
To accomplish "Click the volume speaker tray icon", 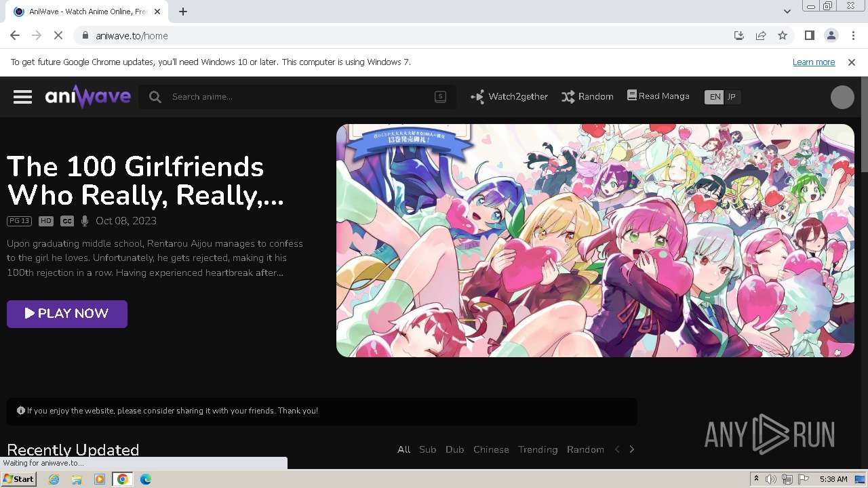I will click(x=771, y=479).
